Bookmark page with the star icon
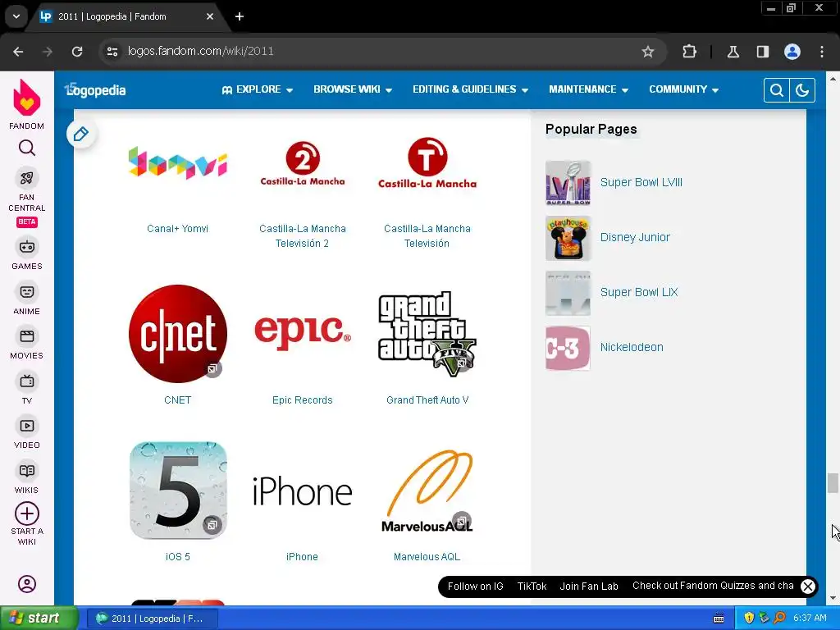This screenshot has height=630, width=840. (648, 52)
